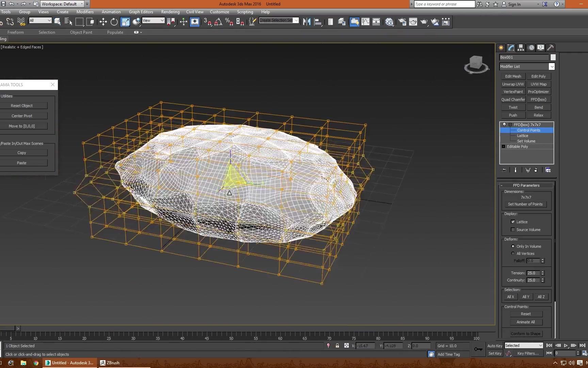Open the Hierarchy command panel tab
588x368 pixels.
[521, 48]
